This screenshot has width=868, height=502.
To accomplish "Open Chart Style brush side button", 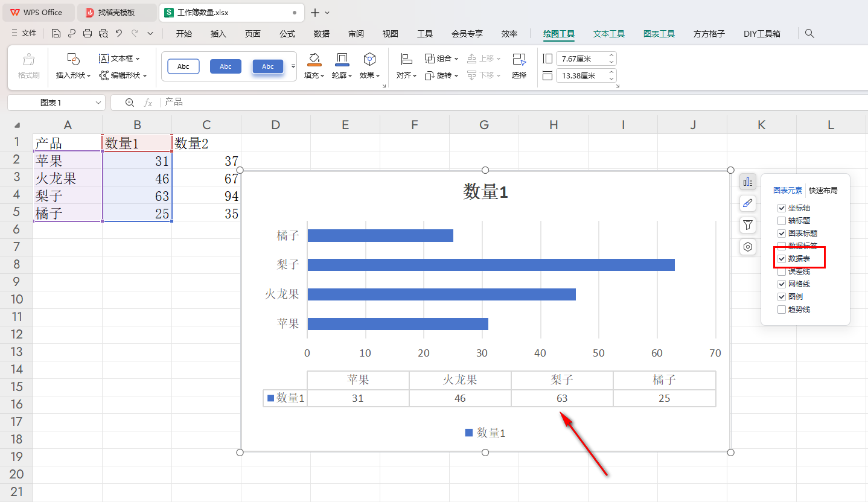I will [748, 203].
